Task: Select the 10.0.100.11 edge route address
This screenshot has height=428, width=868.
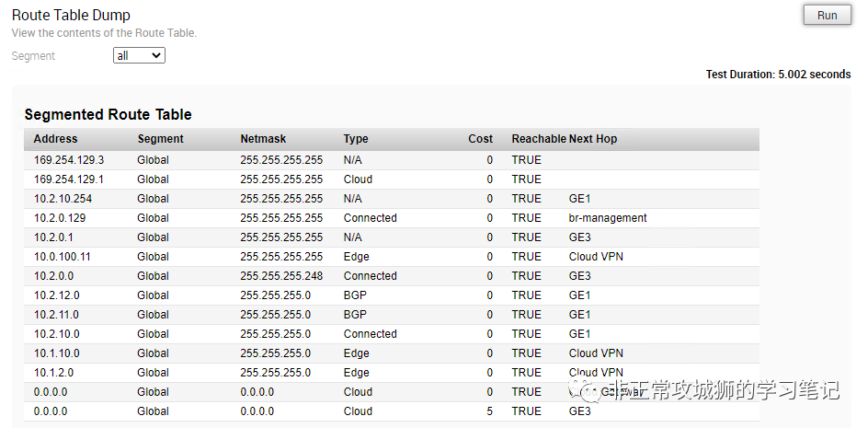Action: 63,257
